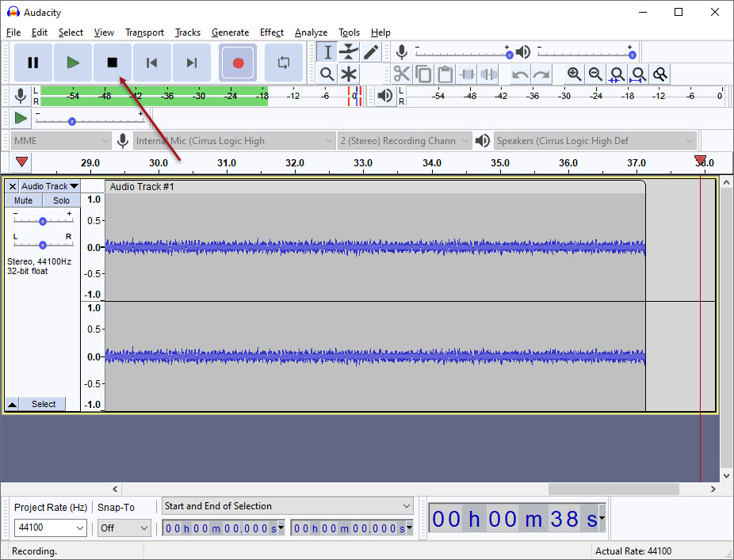Adjust the play-at-speed slider
Screen dimensions: 734x560
click(x=71, y=121)
